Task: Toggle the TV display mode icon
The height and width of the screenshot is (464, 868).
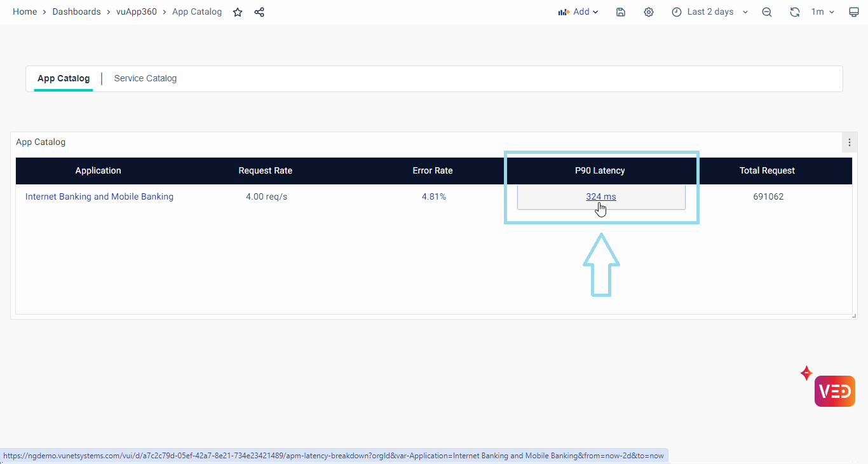Action: [x=854, y=12]
